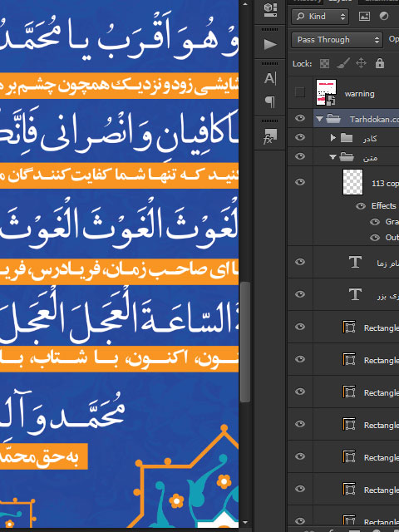Click the کادر group folder icon

click(347, 137)
